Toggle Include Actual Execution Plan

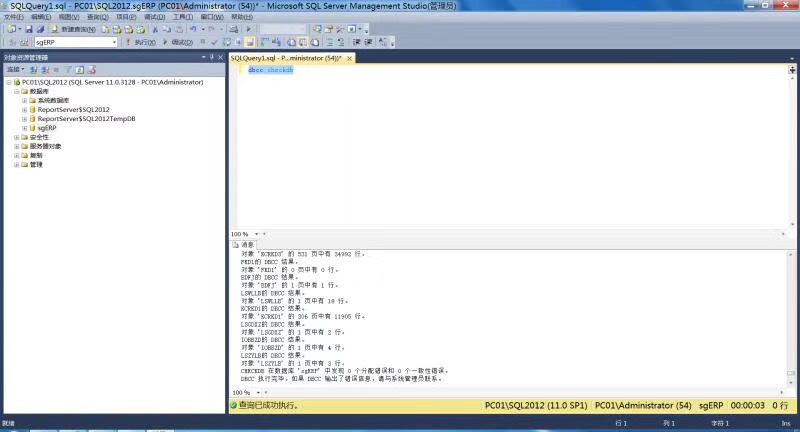pos(264,42)
